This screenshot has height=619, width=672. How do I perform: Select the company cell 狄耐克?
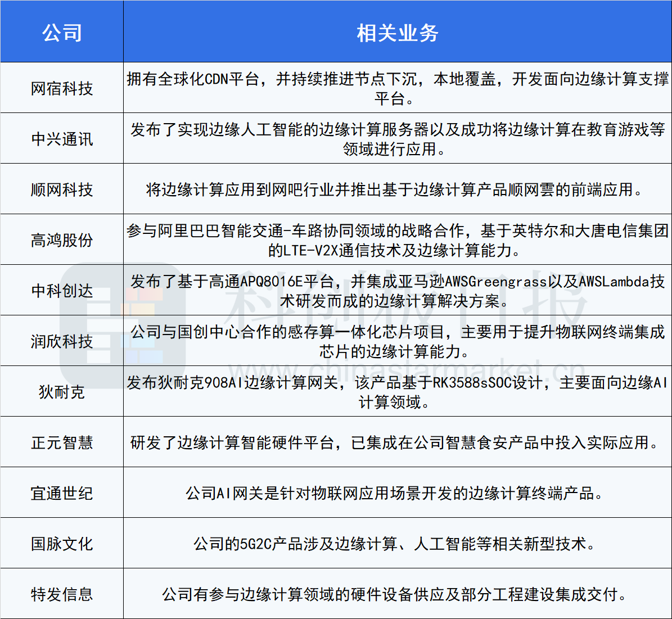tap(62, 392)
